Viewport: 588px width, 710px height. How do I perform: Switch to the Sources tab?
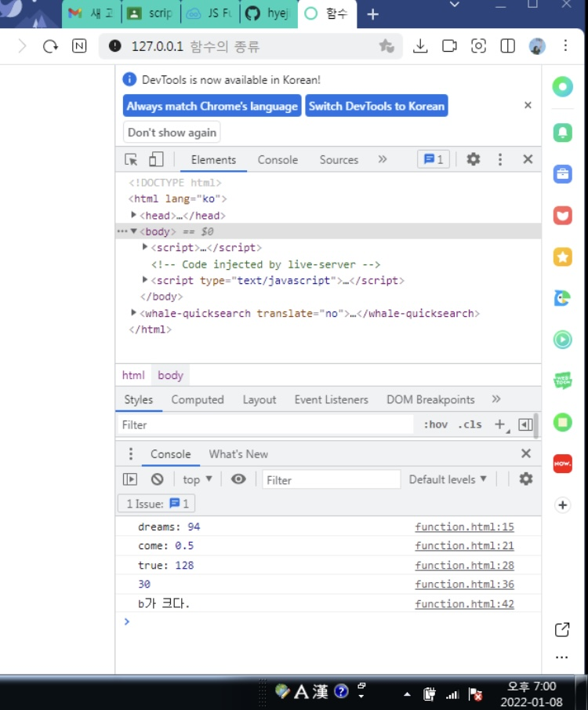click(x=339, y=160)
